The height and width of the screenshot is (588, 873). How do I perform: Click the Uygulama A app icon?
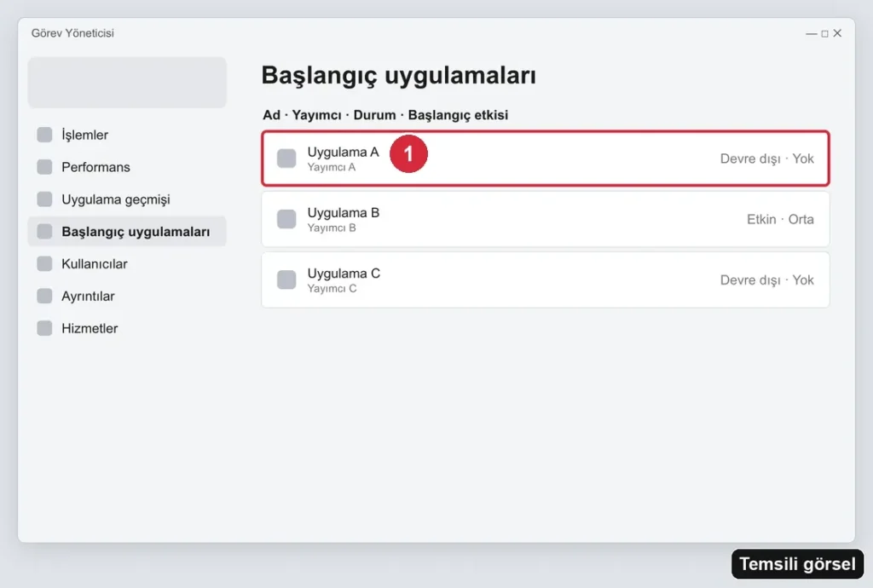286,159
